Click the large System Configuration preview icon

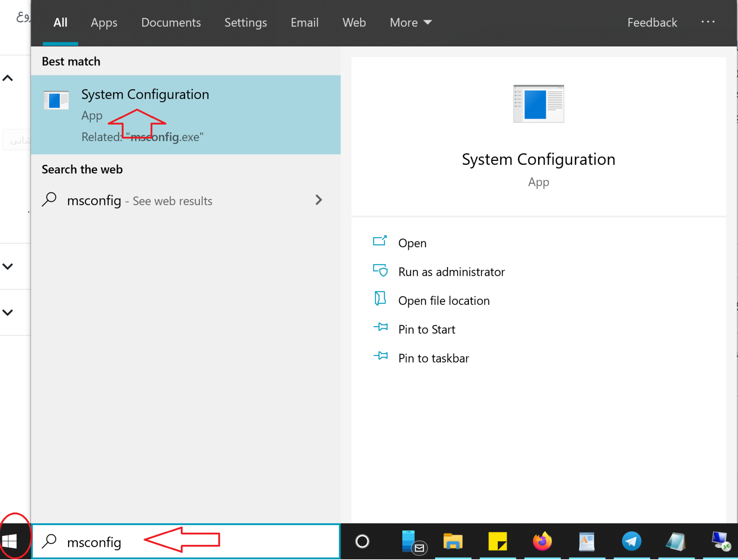(x=539, y=104)
